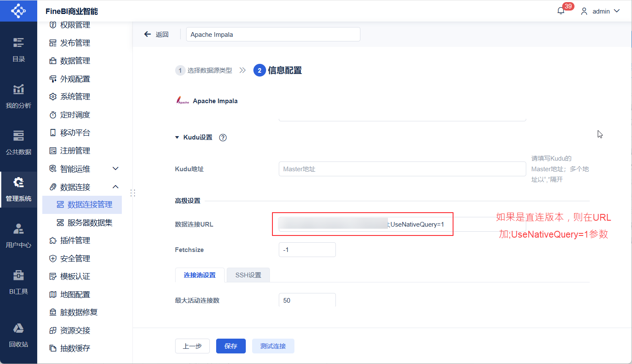Open the notification bell
The image size is (632, 364).
[x=561, y=11]
